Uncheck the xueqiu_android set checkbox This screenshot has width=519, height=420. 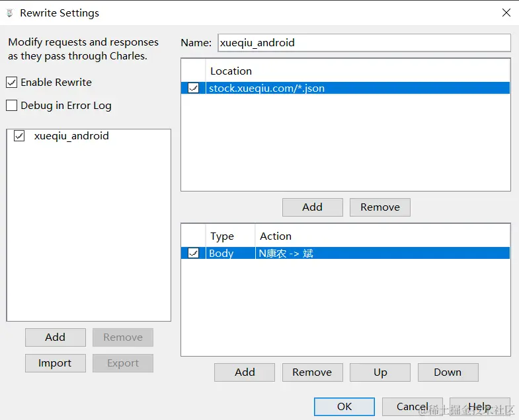19,136
